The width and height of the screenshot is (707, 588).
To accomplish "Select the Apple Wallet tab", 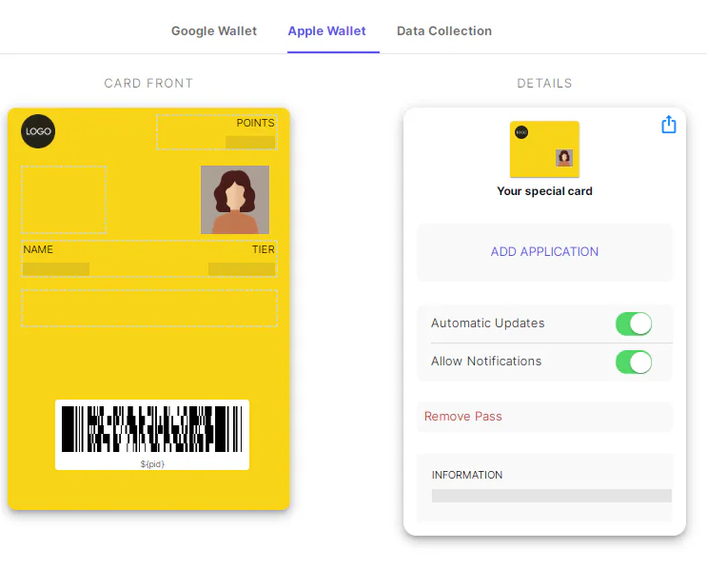I will pos(327,31).
